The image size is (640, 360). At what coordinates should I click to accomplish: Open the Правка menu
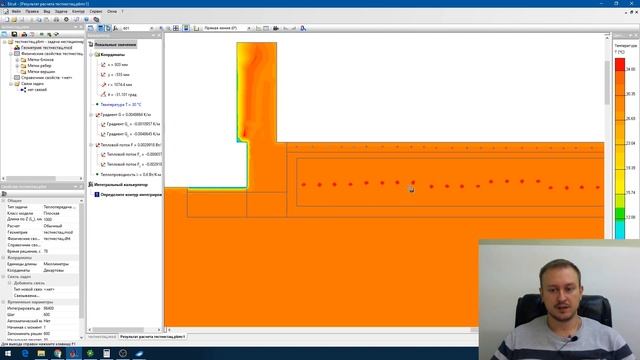click(32, 11)
